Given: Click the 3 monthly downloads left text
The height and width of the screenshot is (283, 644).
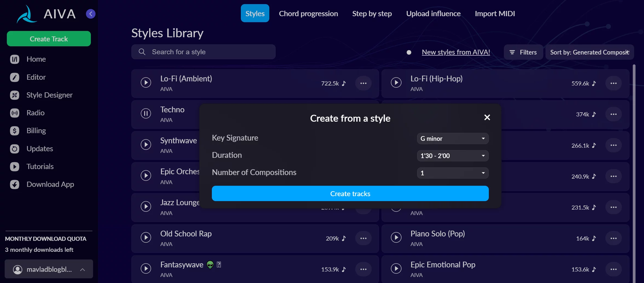Looking at the screenshot, I should coord(39,250).
